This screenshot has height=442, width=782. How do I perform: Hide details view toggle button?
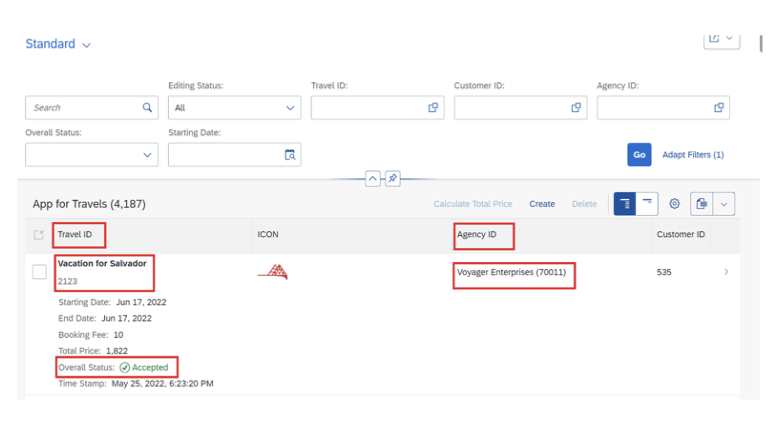(647, 204)
